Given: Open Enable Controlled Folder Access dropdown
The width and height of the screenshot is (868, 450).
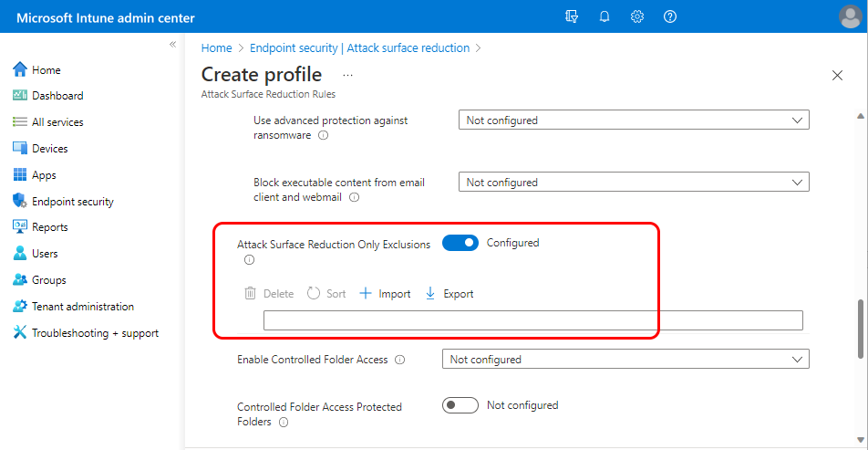Looking at the screenshot, I should (625, 360).
